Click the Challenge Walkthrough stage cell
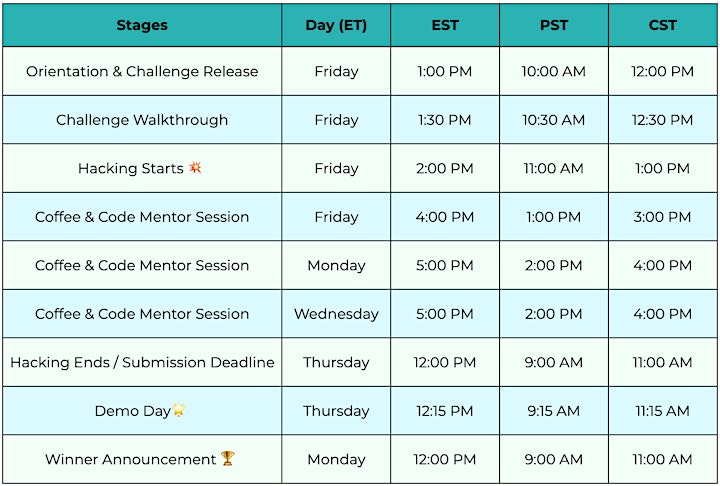720x486 pixels. click(x=142, y=120)
